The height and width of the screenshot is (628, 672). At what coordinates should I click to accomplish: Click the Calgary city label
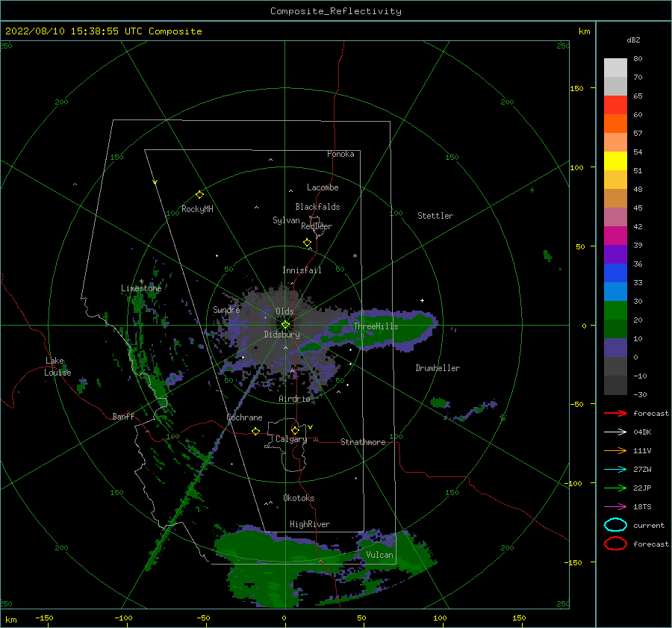point(291,439)
